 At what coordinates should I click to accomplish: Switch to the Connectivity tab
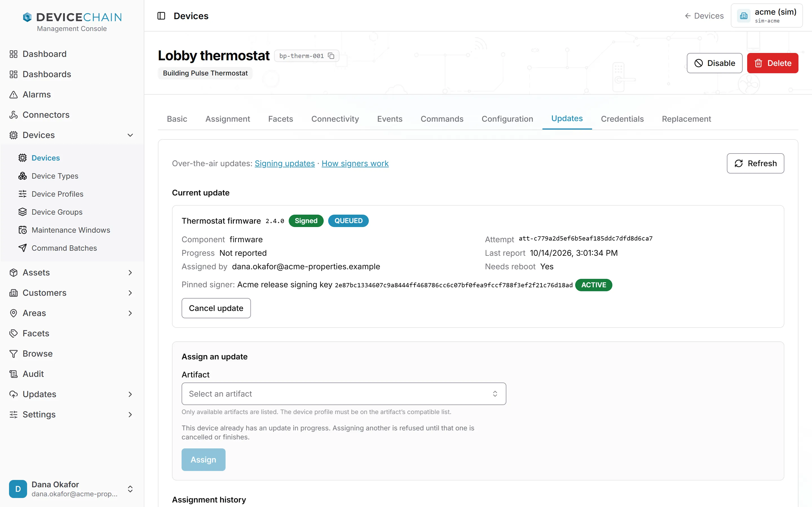(335, 119)
